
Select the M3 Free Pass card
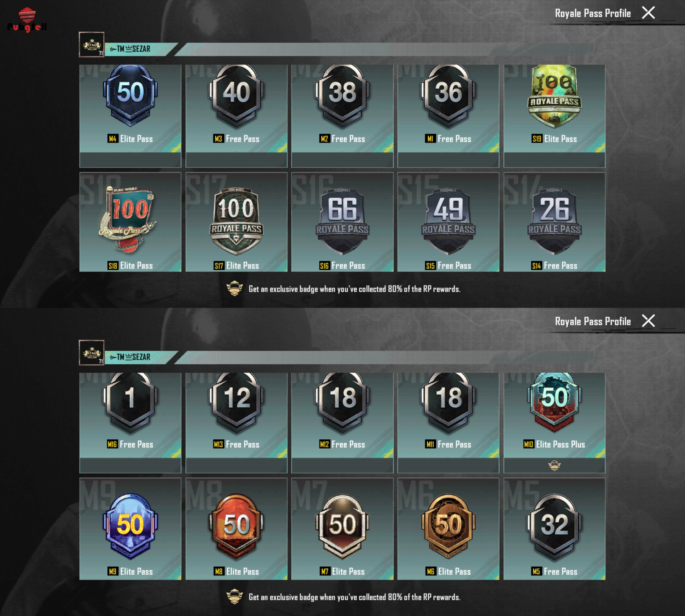point(236,116)
